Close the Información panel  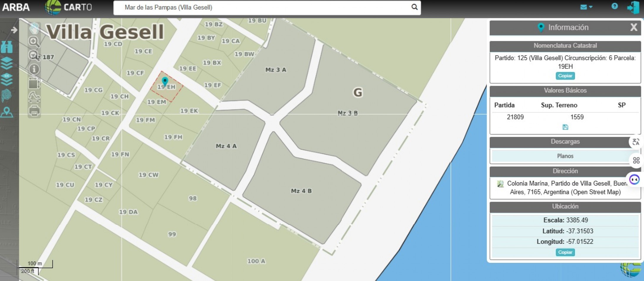tap(634, 27)
